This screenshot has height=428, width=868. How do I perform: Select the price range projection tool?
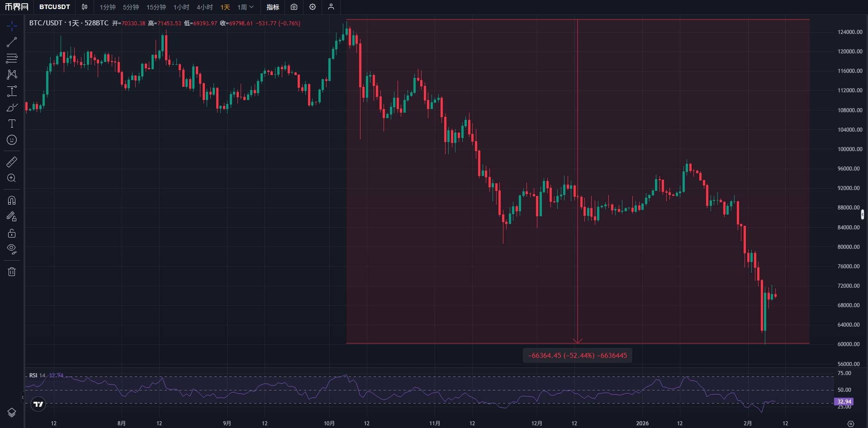[x=12, y=91]
